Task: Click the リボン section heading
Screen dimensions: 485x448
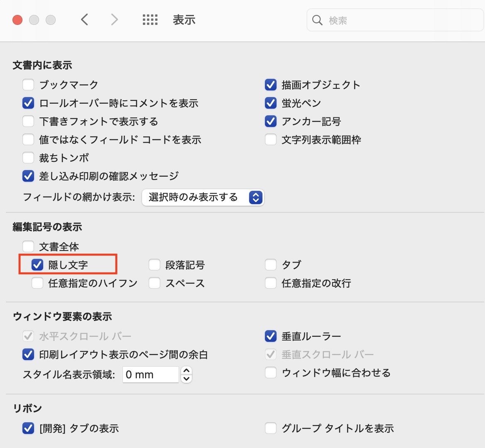Action: point(27,409)
